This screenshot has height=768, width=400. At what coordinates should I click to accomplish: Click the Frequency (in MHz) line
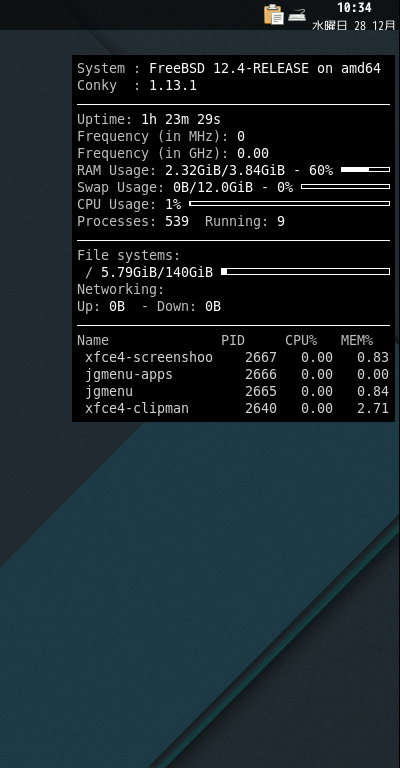(161, 137)
